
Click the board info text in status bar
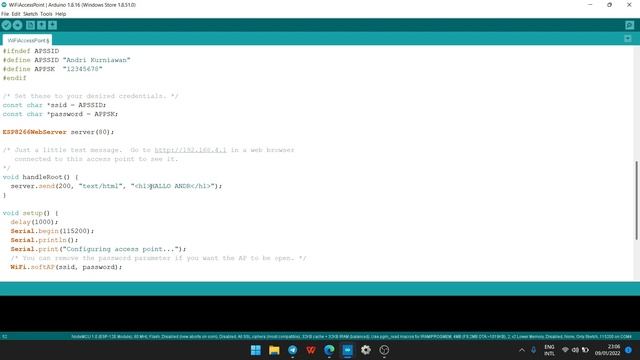(x=351, y=337)
